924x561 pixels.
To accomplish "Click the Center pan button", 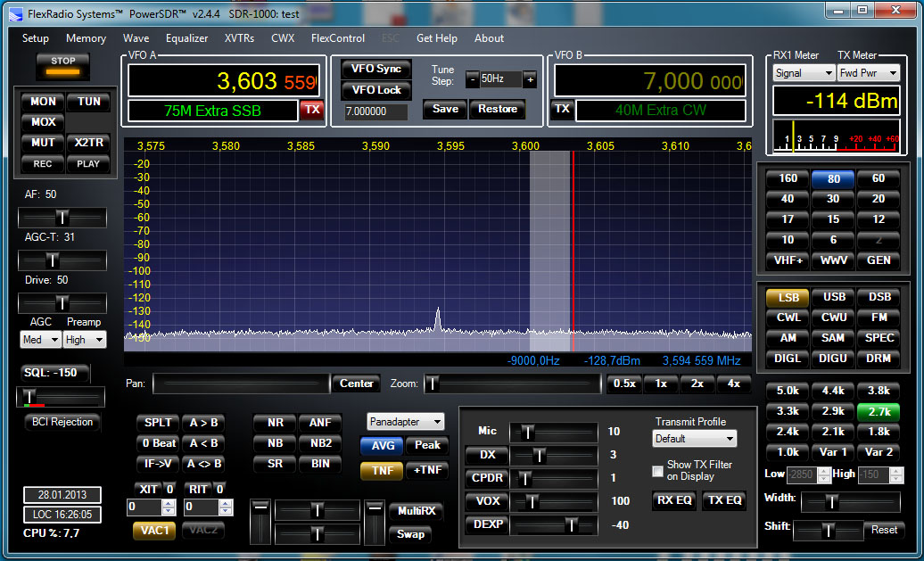I will 357,384.
